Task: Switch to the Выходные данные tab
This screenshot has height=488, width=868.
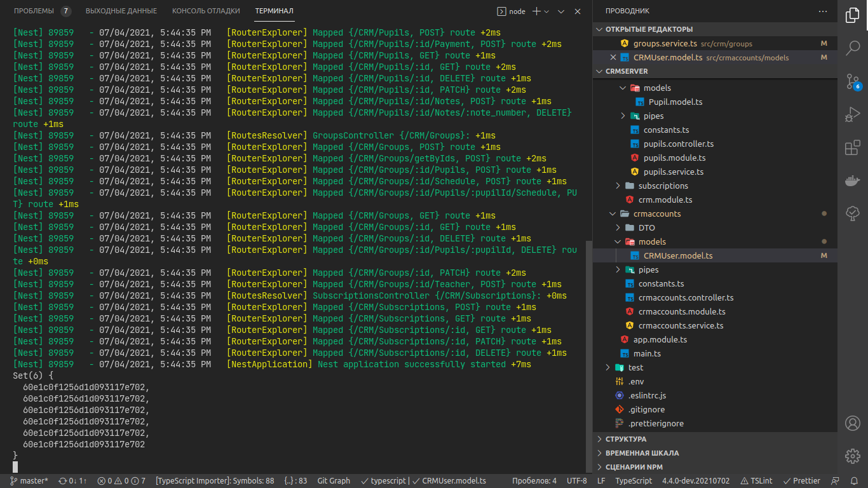Action: pos(122,11)
